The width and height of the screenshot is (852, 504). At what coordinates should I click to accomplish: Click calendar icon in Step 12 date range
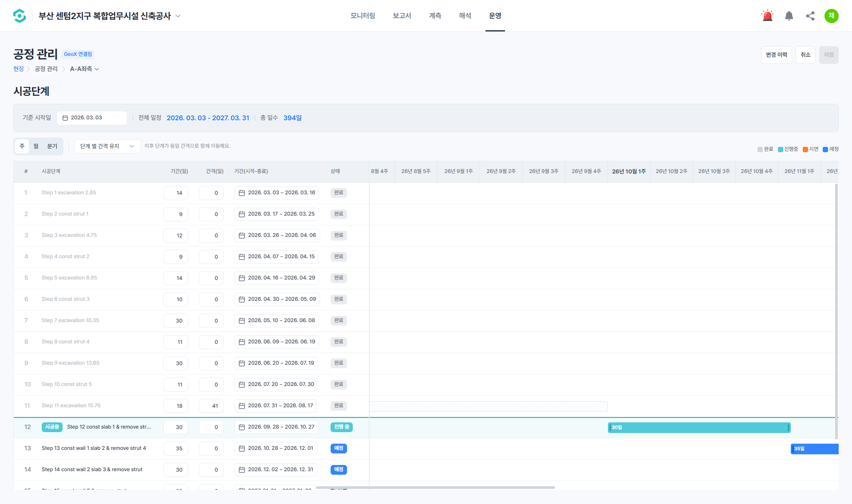(242, 427)
